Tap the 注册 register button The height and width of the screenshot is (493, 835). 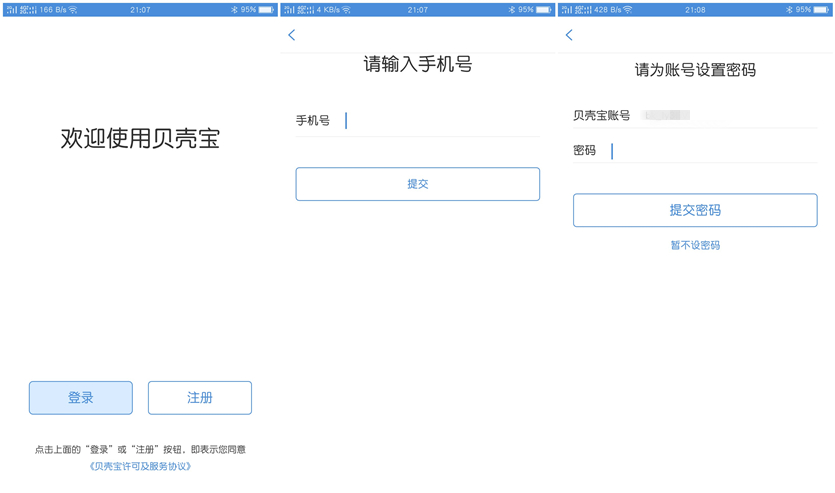pos(200,398)
